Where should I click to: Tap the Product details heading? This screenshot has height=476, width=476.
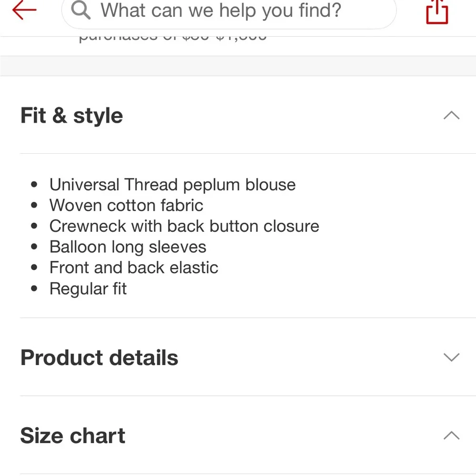(x=99, y=357)
